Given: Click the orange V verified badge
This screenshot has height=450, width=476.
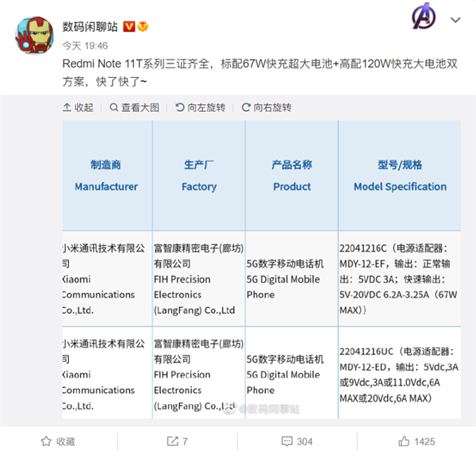Looking at the screenshot, I should (x=129, y=27).
